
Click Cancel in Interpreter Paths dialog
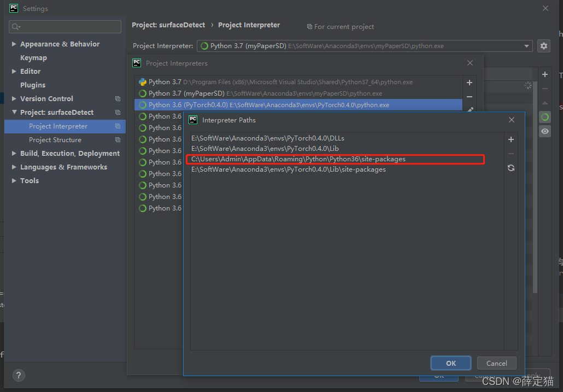(496, 363)
